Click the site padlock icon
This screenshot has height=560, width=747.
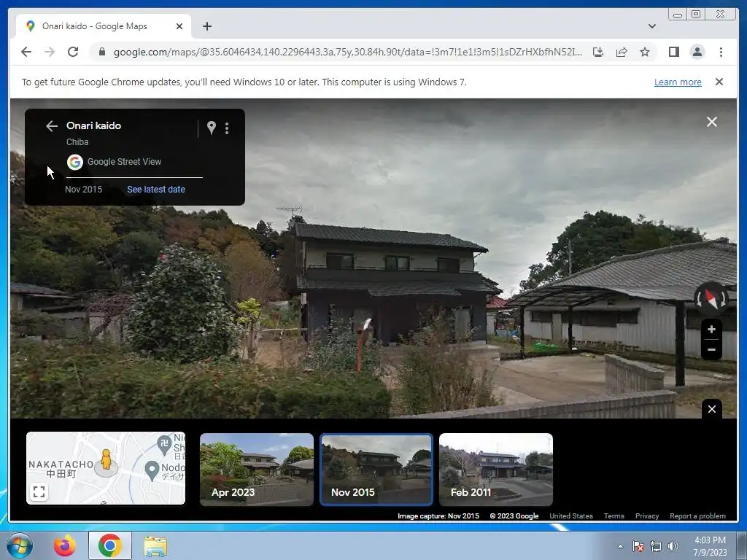[101, 52]
